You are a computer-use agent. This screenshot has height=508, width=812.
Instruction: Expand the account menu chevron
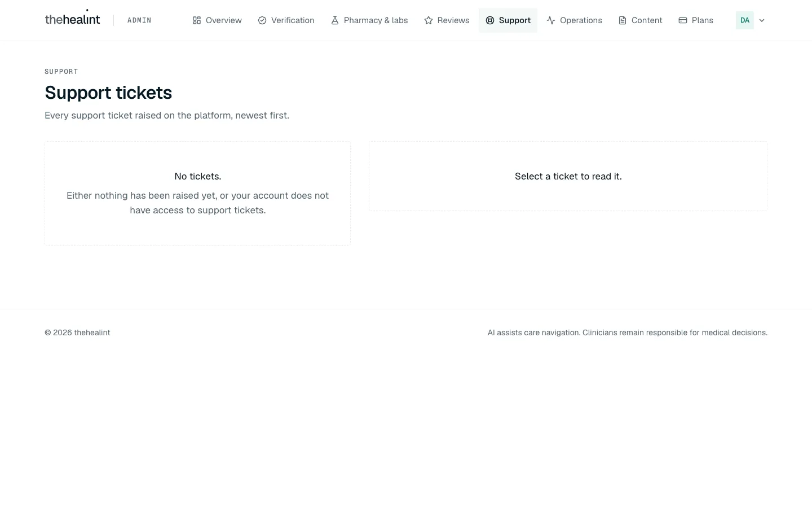tap(762, 20)
